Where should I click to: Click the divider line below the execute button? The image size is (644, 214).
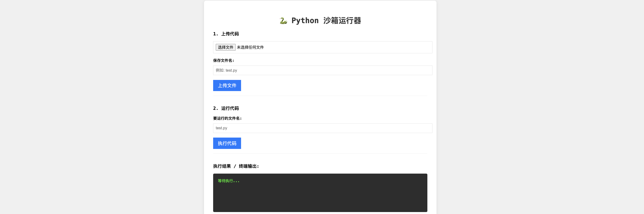click(320, 154)
